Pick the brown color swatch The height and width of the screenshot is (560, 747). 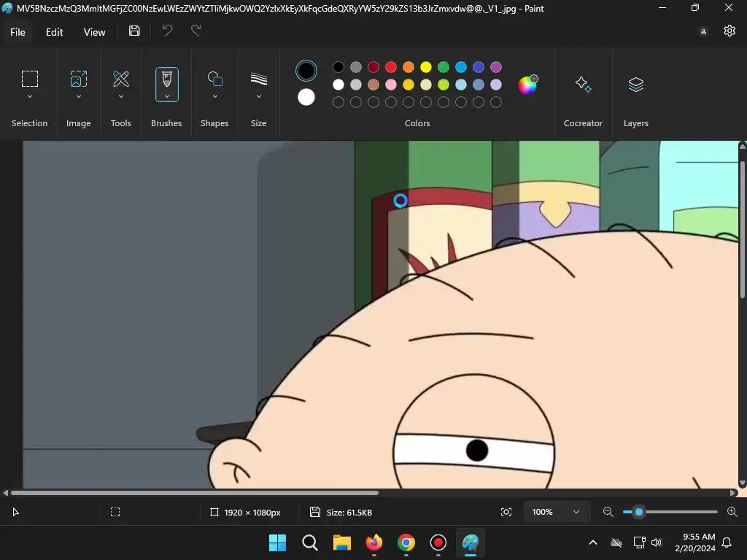point(373,85)
